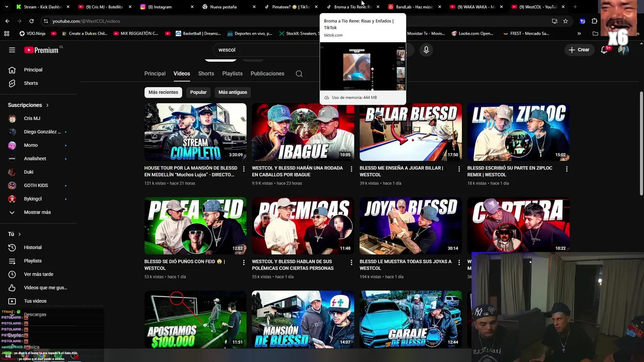This screenshot has width=644, height=362.
Task: Click the Crear button
Action: pos(579,50)
